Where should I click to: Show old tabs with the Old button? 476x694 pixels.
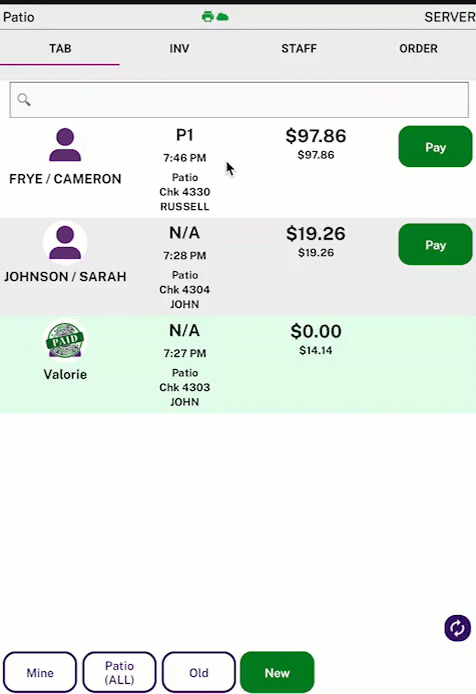point(198,672)
